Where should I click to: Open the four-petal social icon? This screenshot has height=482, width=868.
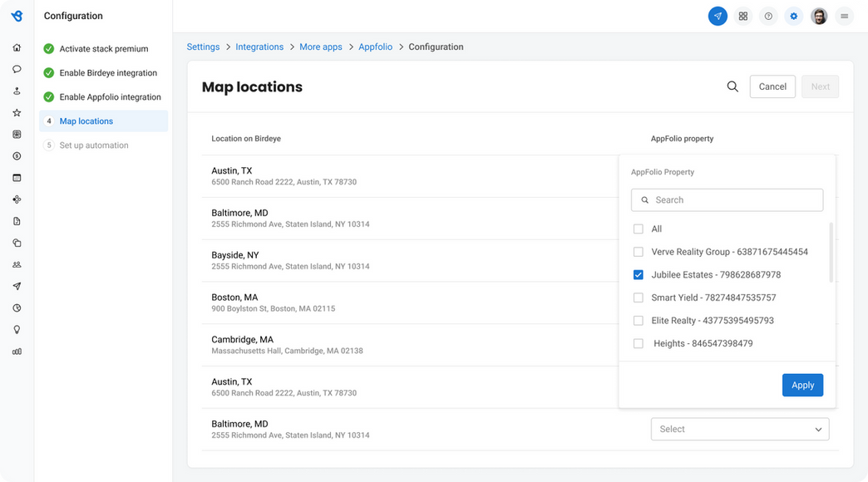(x=17, y=199)
